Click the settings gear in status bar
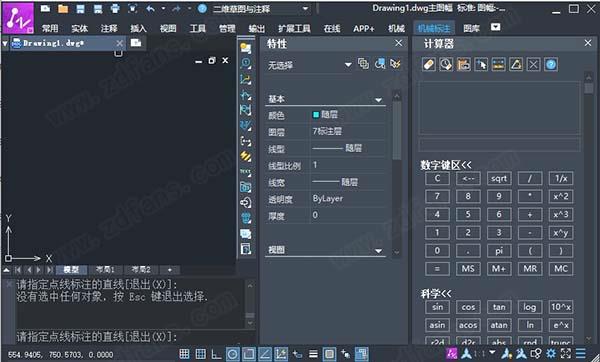 pos(551,353)
